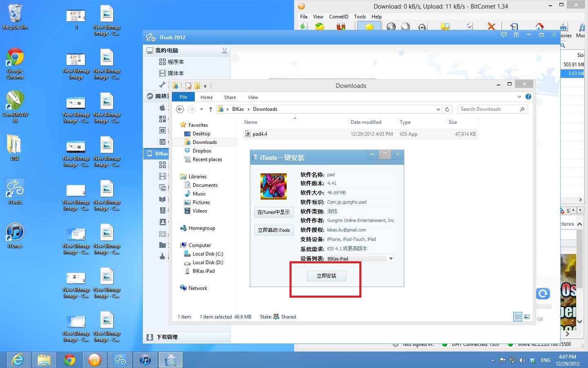Open the recent locations dropdown arrow

pyautogui.click(x=201, y=109)
